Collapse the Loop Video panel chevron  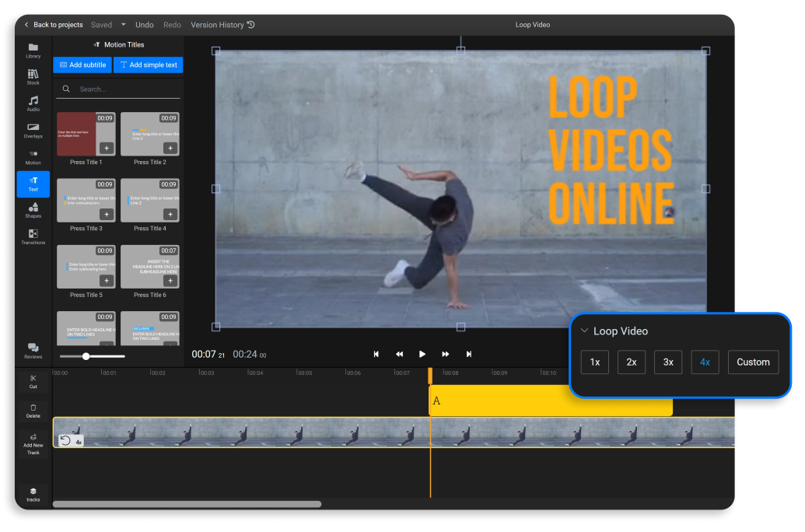[584, 331]
